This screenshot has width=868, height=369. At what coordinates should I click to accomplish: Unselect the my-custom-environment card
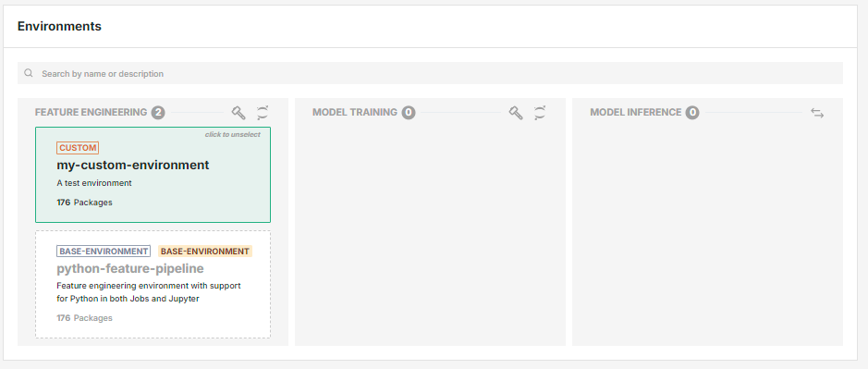pyautogui.click(x=153, y=175)
